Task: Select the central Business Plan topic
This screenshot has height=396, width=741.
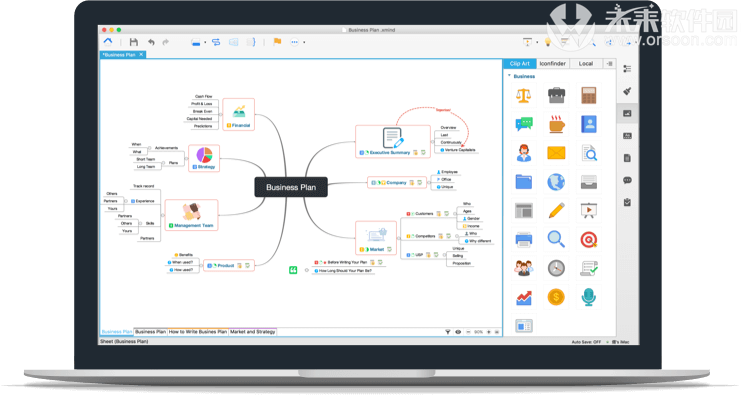Action: click(x=291, y=187)
